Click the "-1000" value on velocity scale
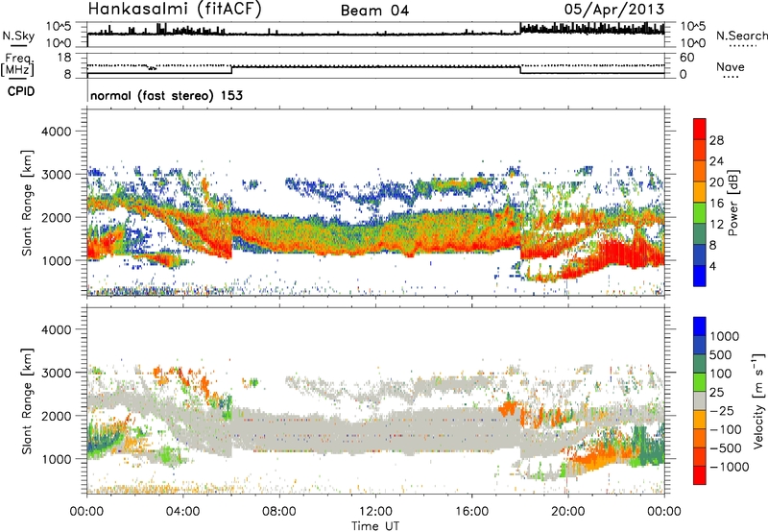 (x=729, y=467)
